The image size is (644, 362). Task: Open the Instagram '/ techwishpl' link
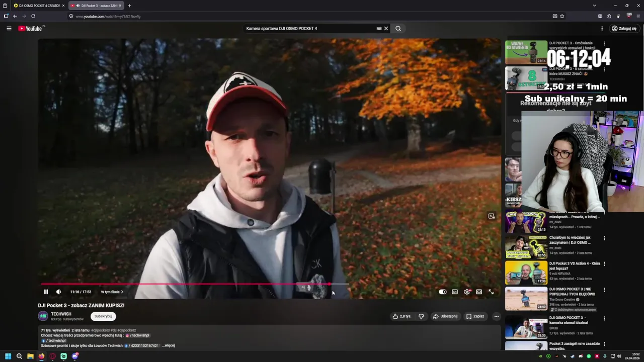click(x=137, y=335)
